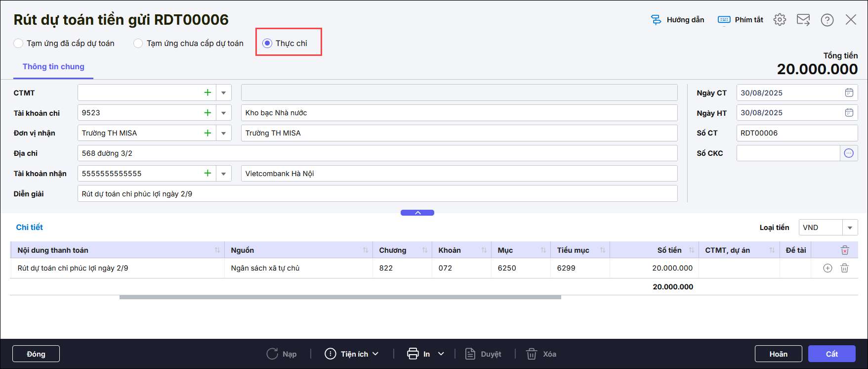This screenshot has height=369, width=868.
Task: Click the Đóng button
Action: pos(36,354)
